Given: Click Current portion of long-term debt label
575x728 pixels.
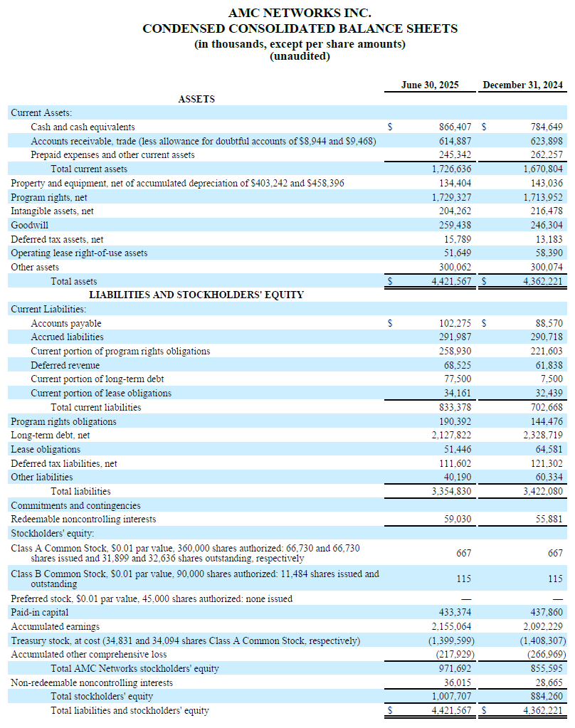Looking at the screenshot, I should pos(97,379).
